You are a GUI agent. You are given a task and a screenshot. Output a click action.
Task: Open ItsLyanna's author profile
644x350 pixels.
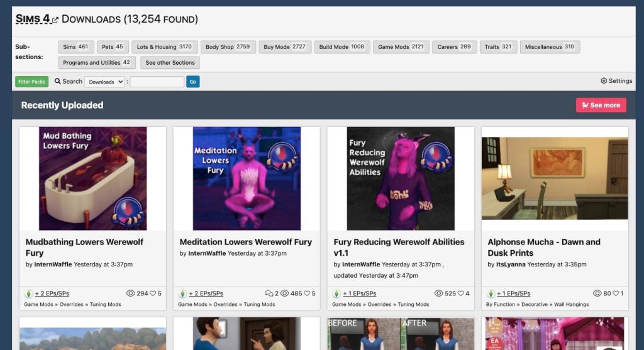[511, 265]
